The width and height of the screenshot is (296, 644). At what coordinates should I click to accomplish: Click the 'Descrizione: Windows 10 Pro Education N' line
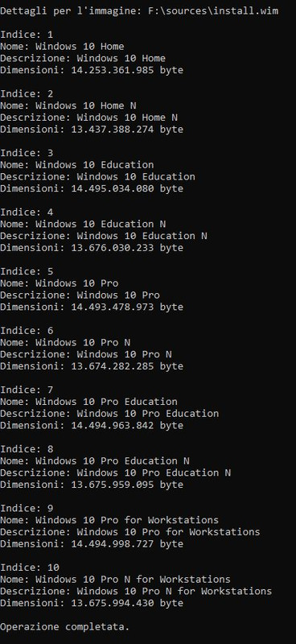pos(115,473)
